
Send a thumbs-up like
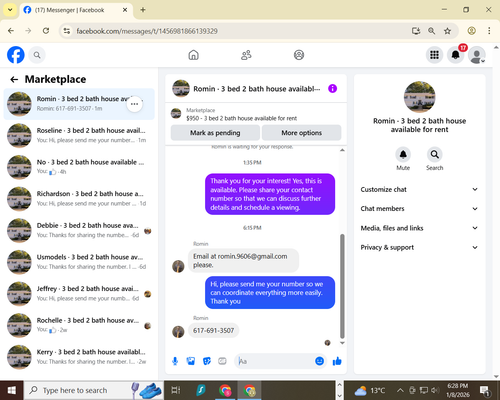[337, 361]
